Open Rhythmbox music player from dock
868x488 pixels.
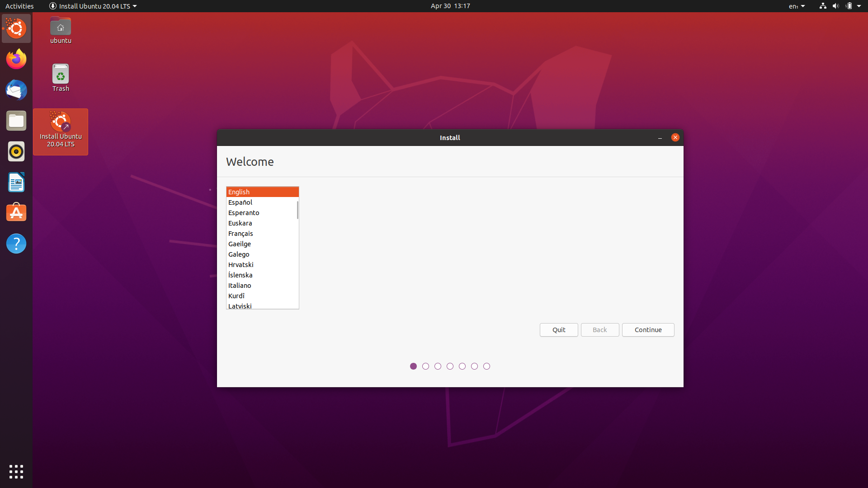pos(16,151)
